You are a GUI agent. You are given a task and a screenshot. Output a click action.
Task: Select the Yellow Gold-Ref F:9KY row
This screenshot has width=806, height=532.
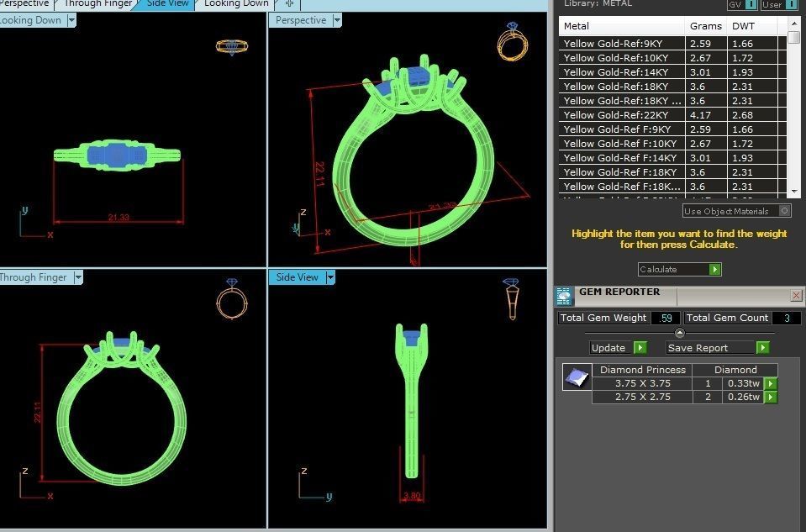click(672, 129)
